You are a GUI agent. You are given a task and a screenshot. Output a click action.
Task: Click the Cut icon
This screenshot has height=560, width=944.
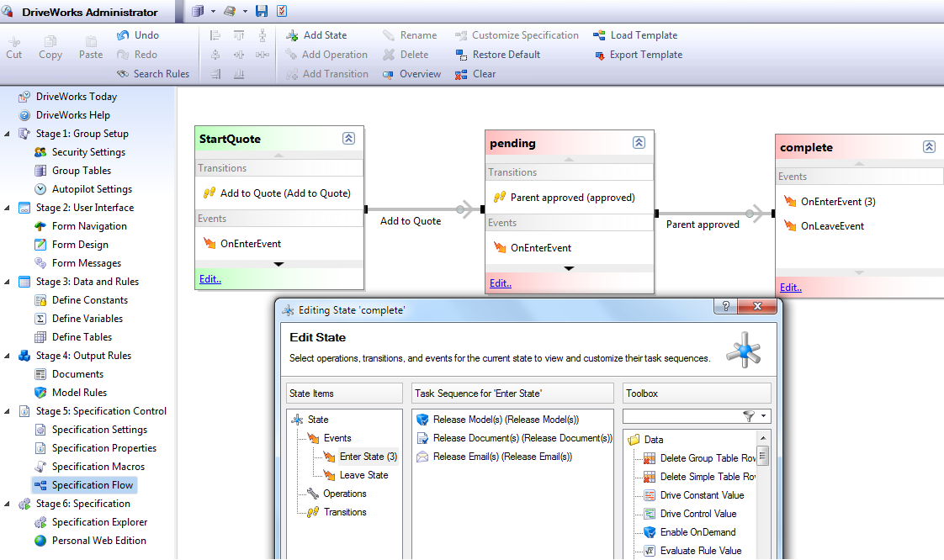pyautogui.click(x=13, y=41)
